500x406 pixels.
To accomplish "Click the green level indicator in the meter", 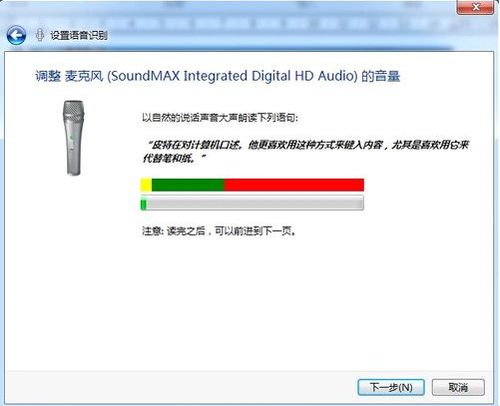I will click(x=144, y=204).
